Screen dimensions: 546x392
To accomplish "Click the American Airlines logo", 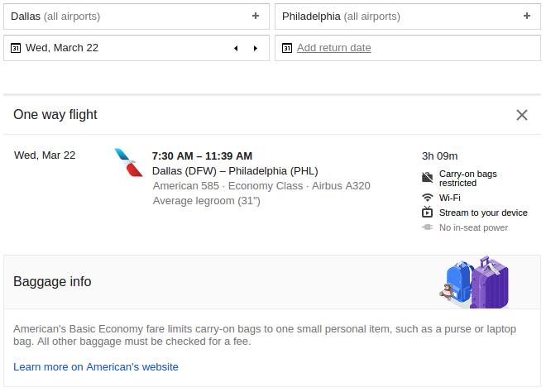I will [128, 162].
